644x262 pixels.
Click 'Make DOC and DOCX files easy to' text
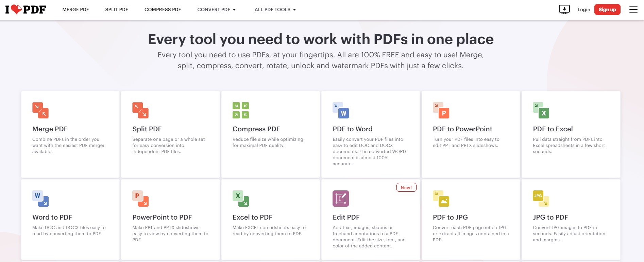coord(69,227)
